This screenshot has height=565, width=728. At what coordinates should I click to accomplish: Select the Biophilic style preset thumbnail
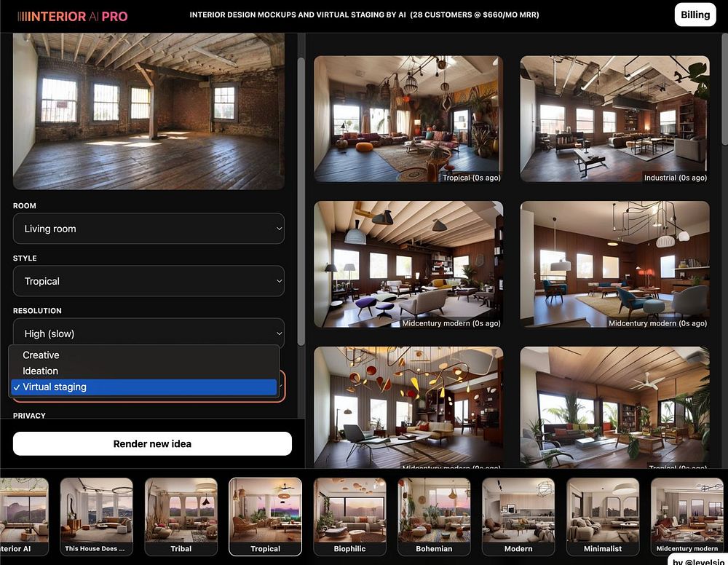[349, 517]
